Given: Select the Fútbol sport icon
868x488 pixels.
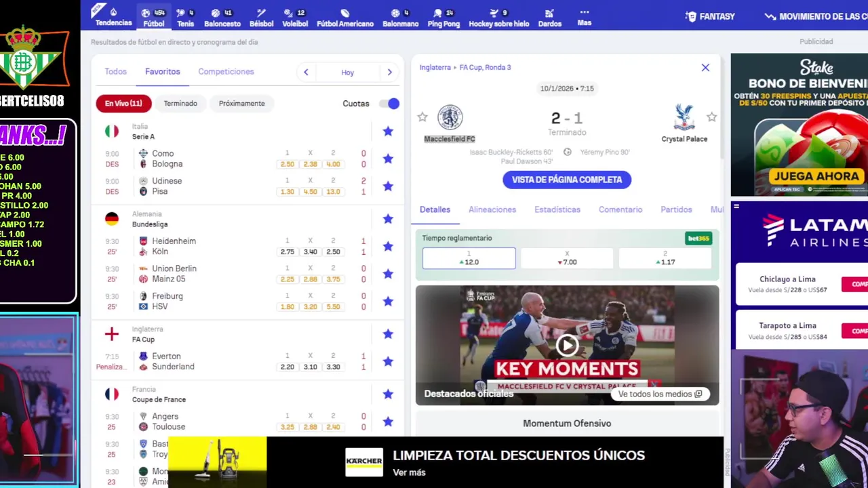Looking at the screenshot, I should tap(154, 17).
